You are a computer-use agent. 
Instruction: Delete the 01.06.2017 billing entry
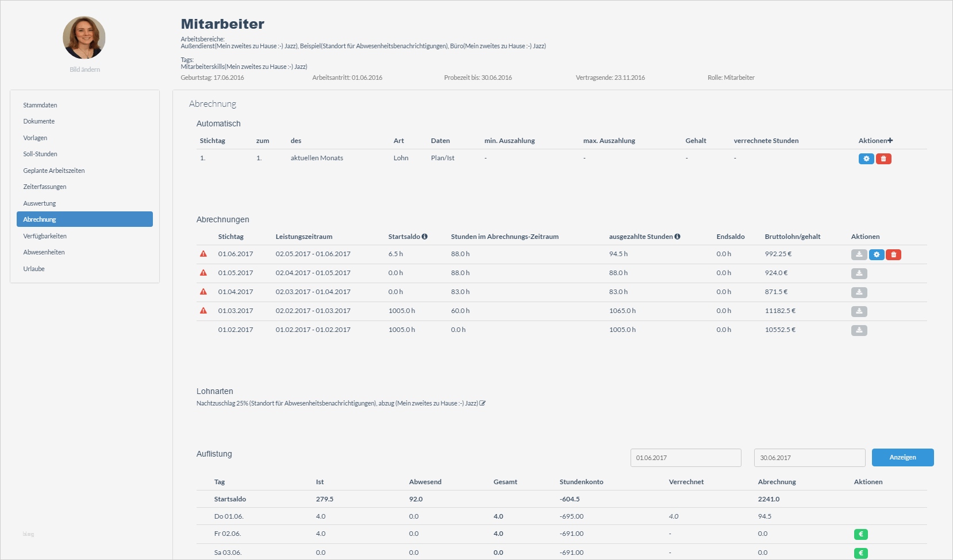pos(893,254)
